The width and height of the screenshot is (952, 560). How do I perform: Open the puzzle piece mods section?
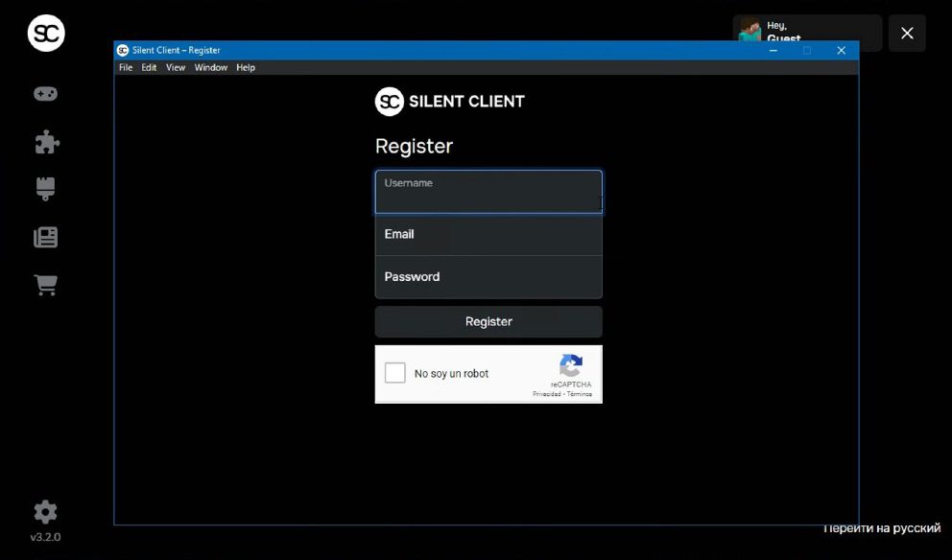point(47,142)
